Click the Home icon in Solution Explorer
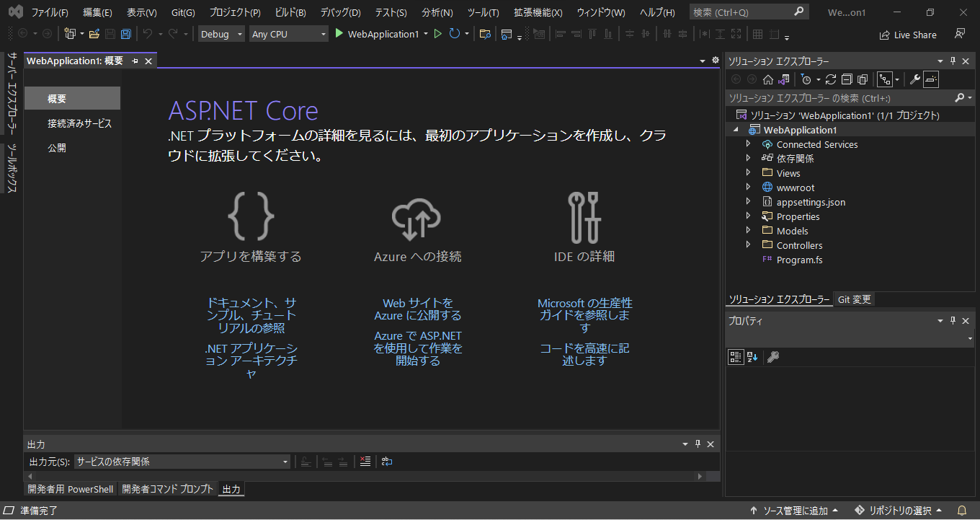The image size is (980, 520). (768, 79)
